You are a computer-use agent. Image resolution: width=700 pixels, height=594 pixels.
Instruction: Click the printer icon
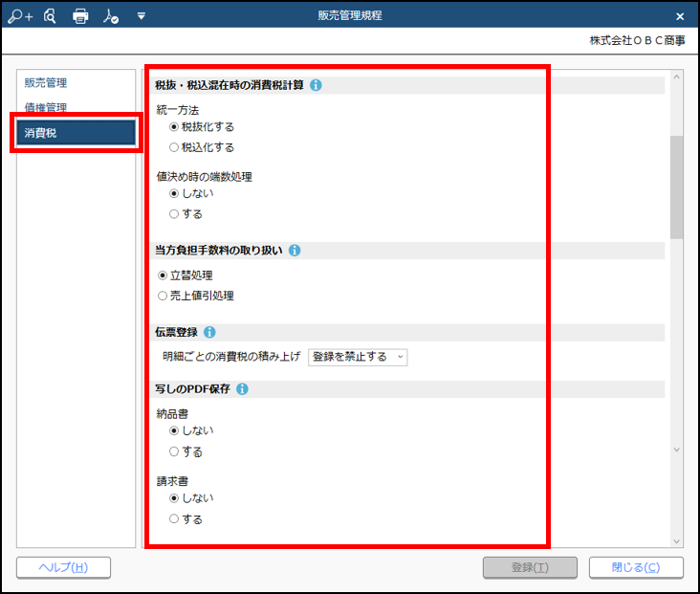pos(80,16)
